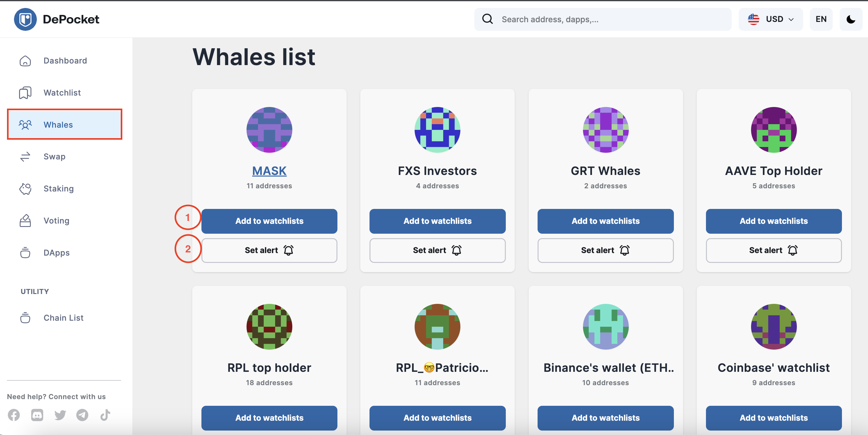Click the MASK pixel avatar
Screen dimensions: 868x435
[x=269, y=130]
